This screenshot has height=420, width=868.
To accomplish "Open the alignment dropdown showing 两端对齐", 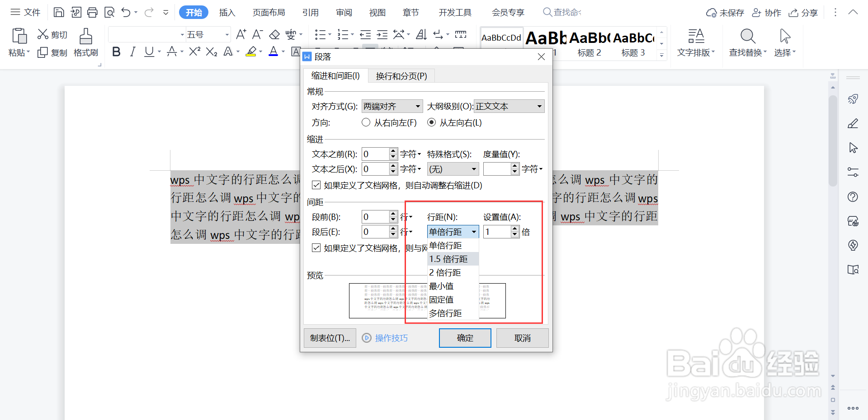I will (x=392, y=106).
